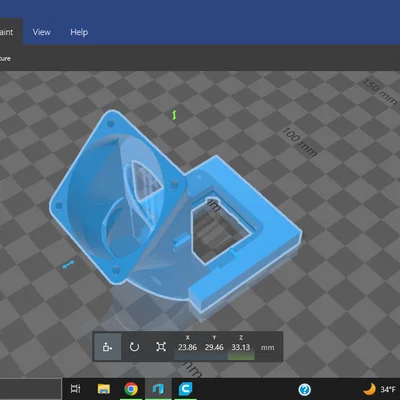Select the scale tool in bottom toolbar
400x400 pixels.
[161, 347]
